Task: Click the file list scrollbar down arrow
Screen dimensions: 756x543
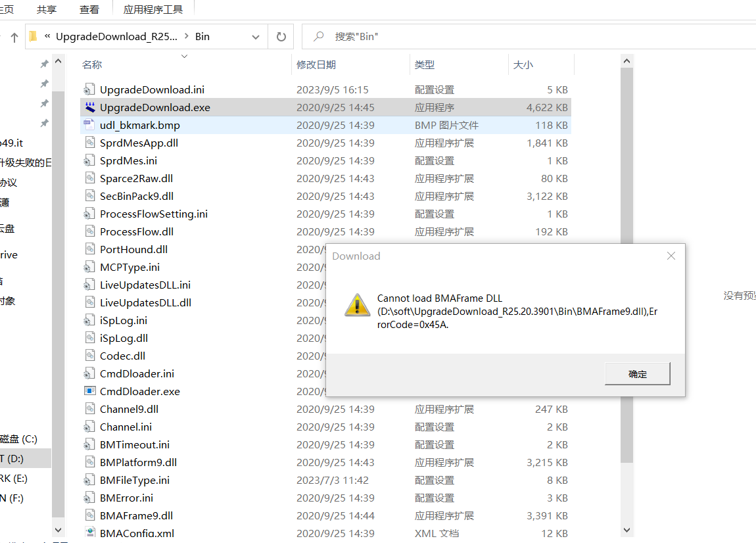Action: point(626,529)
